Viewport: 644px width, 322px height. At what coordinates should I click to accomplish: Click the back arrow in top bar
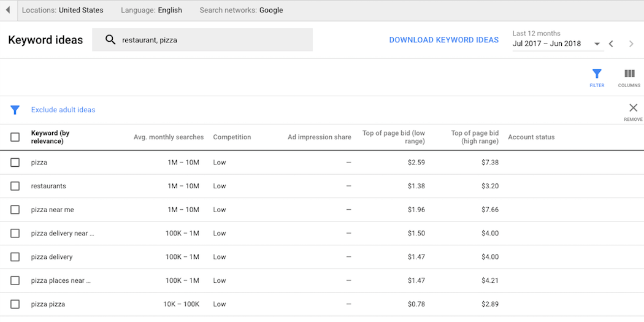[x=7, y=10]
